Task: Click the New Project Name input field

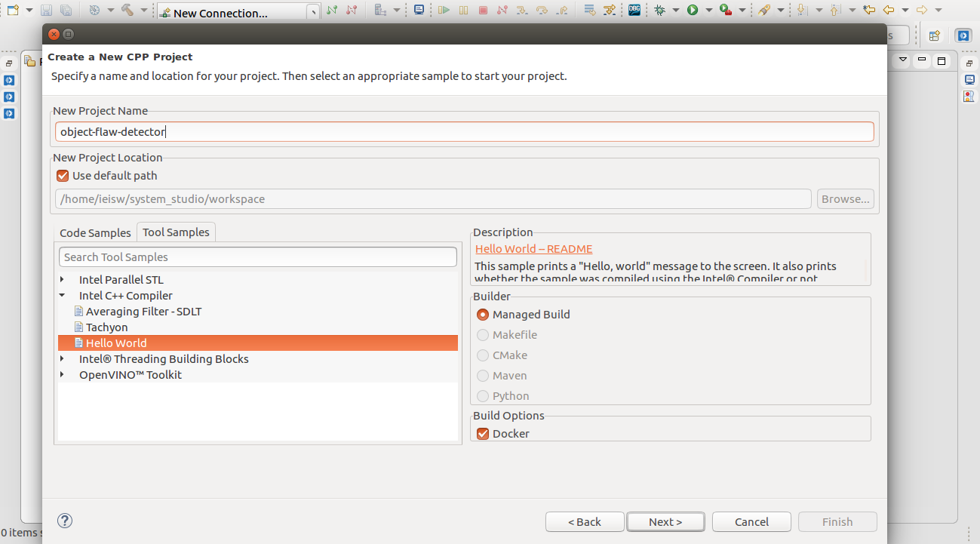Action: click(x=465, y=132)
